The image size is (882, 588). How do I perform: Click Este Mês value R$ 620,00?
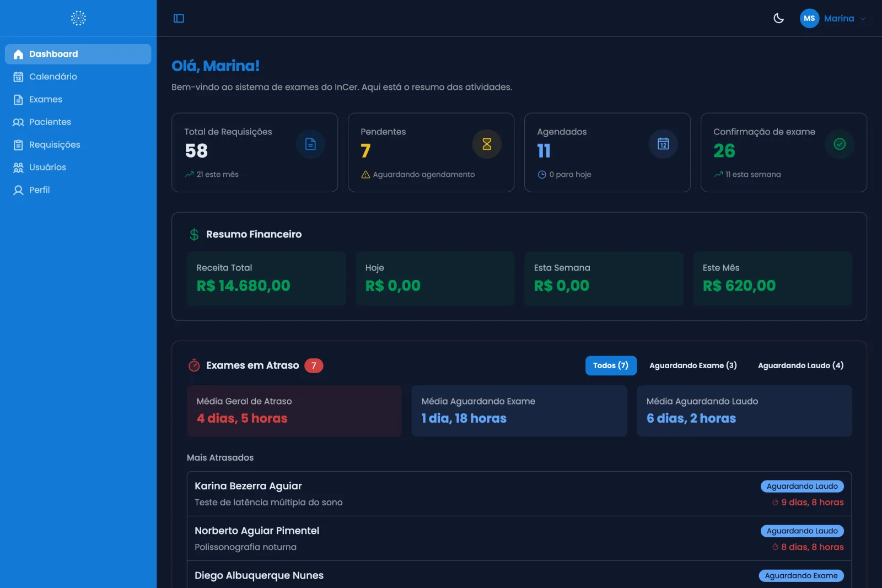(739, 285)
